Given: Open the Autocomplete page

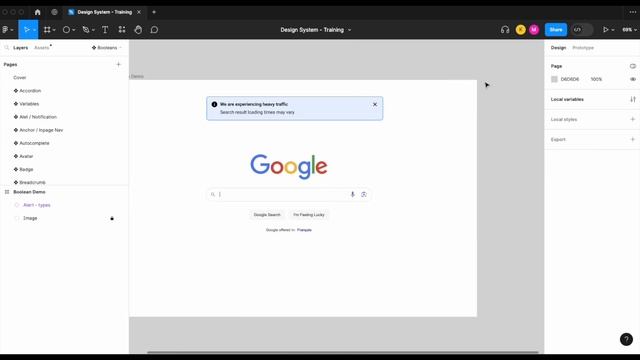Looking at the screenshot, I should point(34,143).
